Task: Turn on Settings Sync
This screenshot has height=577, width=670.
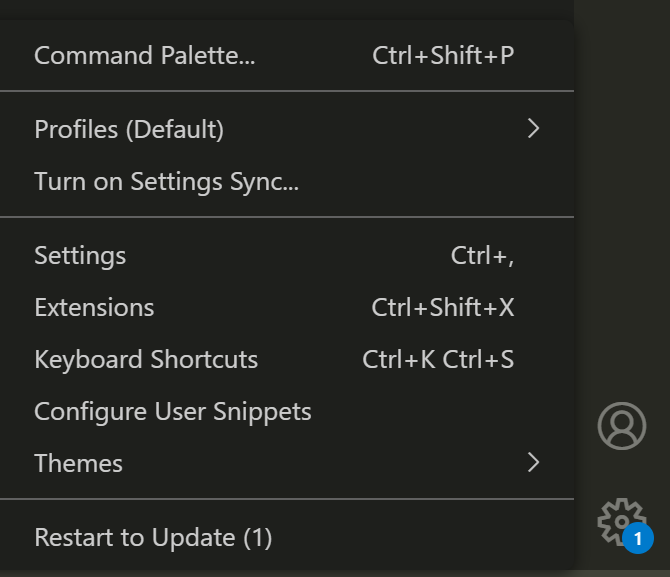Action: point(166,181)
